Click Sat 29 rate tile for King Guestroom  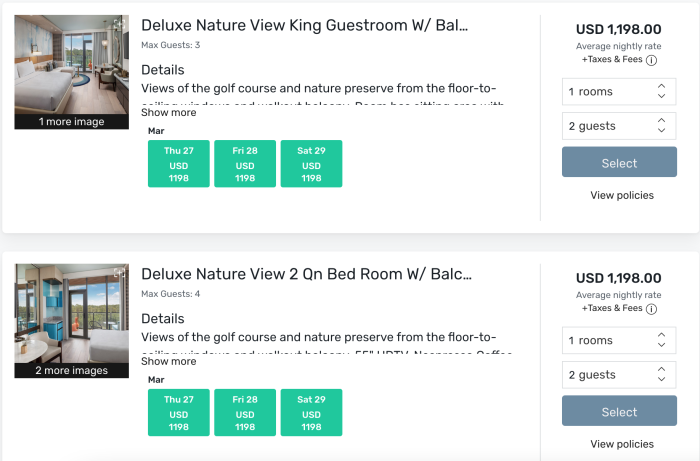point(311,164)
